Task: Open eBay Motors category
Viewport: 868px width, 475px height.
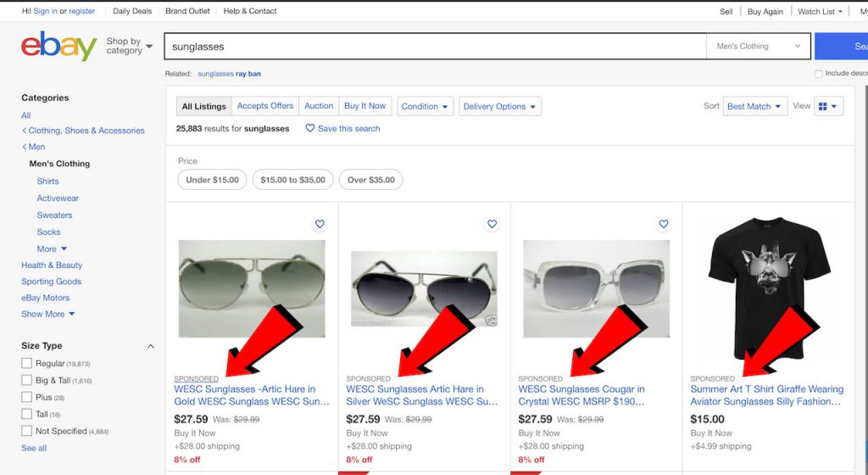Action: pos(46,298)
